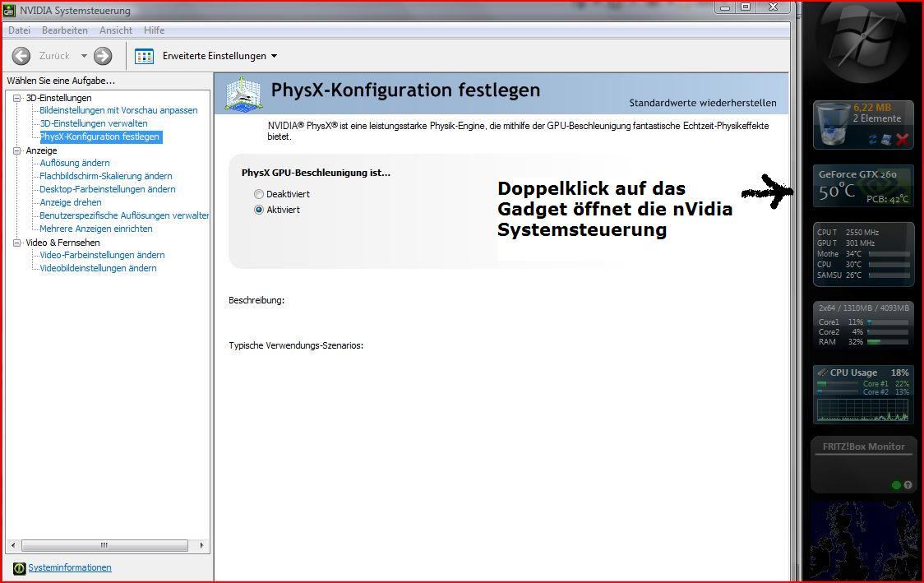This screenshot has width=924, height=583.
Task: Click the horizontal scrollbar thumb
Action: [x=104, y=545]
